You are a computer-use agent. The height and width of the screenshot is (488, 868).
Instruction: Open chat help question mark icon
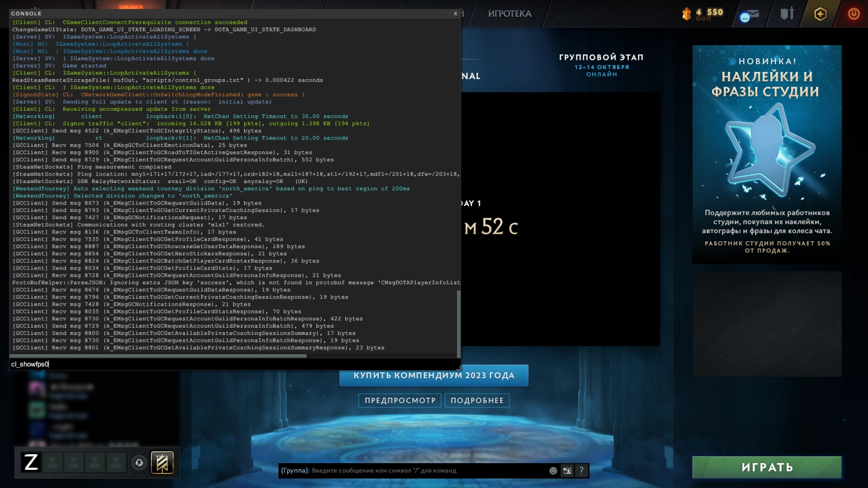(x=581, y=470)
